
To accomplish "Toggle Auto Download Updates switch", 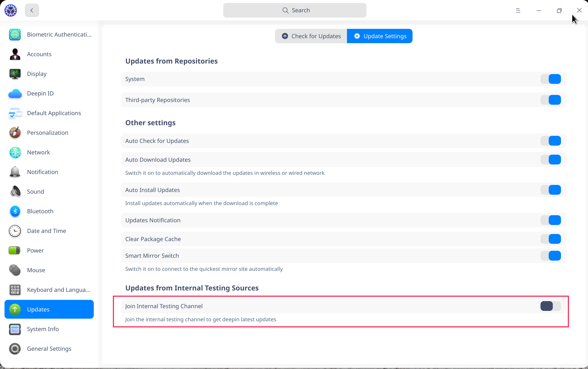I will 551,160.
